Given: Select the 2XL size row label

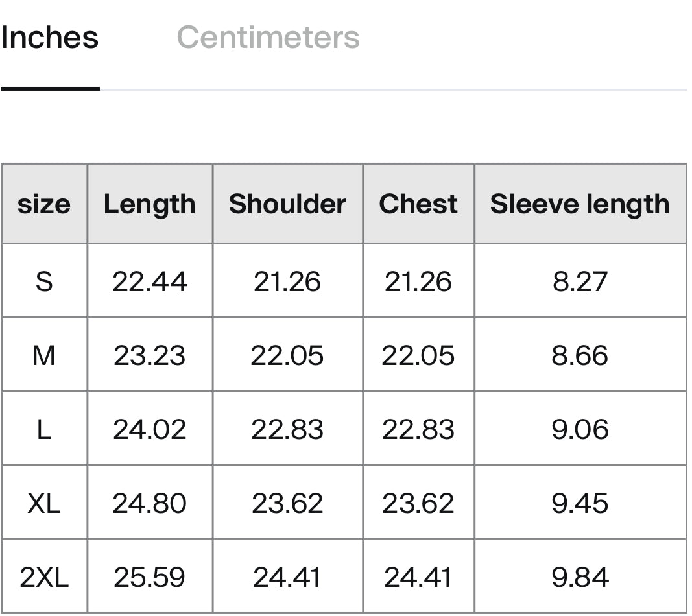Looking at the screenshot, I should (44, 576).
